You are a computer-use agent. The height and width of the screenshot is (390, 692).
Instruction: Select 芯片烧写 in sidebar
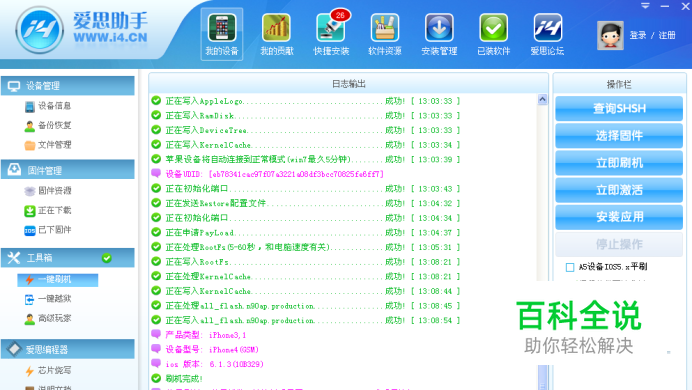pos(48,371)
